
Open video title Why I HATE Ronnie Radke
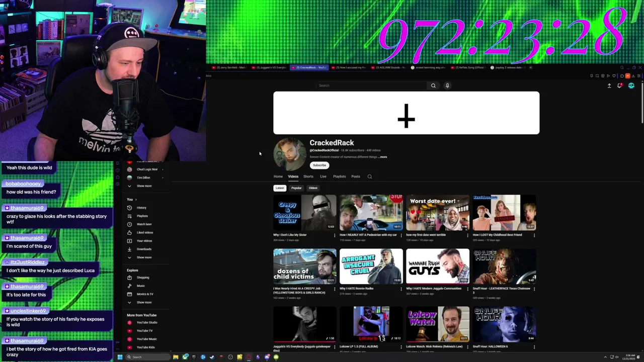pos(357,289)
